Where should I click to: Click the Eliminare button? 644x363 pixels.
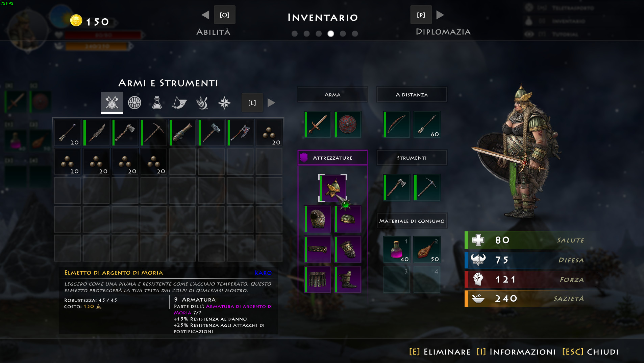pyautogui.click(x=440, y=352)
